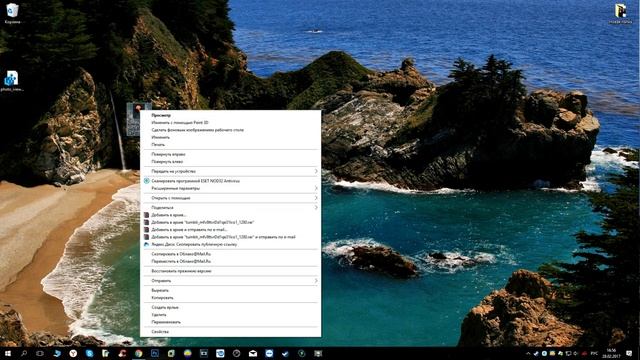This screenshot has width=640, height=360.
Task: Open Skype from the taskbar
Action: [x=89, y=353]
